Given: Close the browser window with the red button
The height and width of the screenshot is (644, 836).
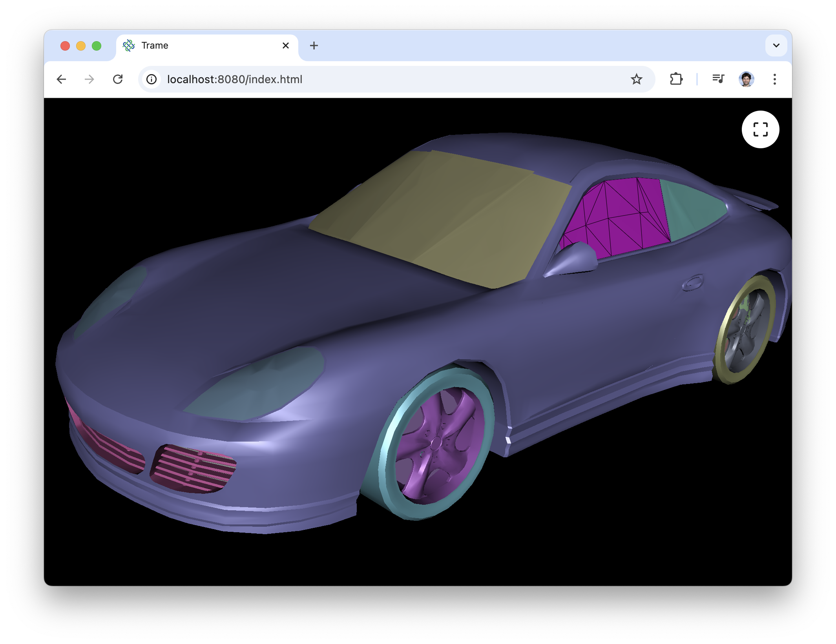Looking at the screenshot, I should [x=65, y=46].
